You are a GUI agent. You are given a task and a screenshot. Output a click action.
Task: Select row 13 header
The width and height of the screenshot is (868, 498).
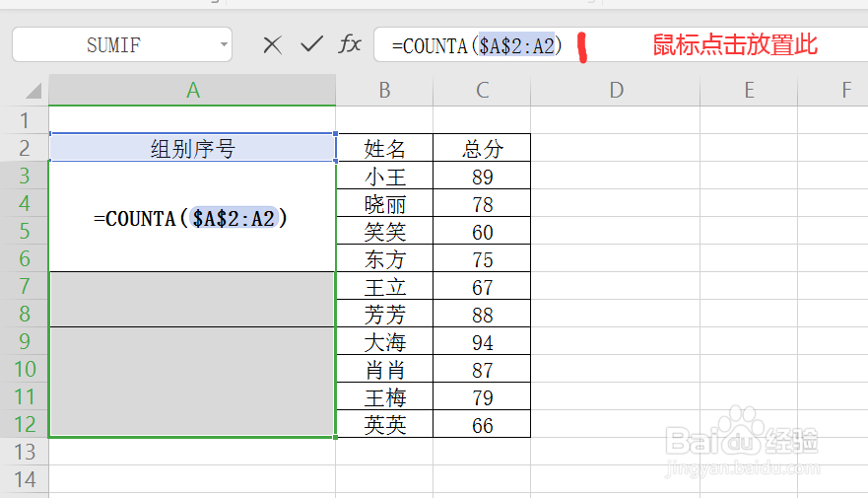25,452
